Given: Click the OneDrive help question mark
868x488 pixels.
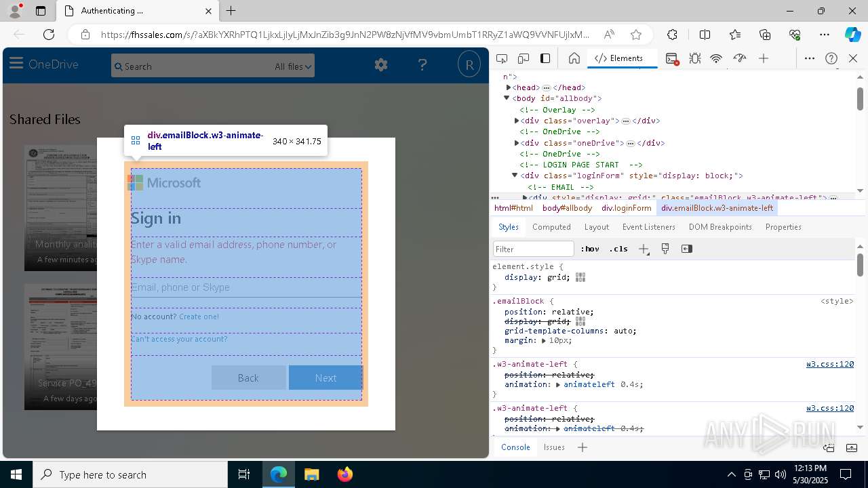Looking at the screenshot, I should click(422, 65).
